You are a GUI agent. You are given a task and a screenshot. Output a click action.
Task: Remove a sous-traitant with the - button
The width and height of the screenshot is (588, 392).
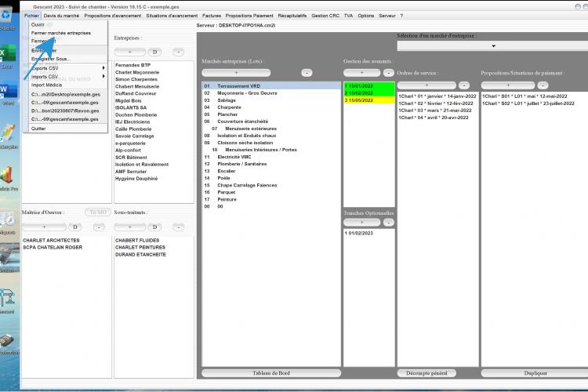point(179,227)
